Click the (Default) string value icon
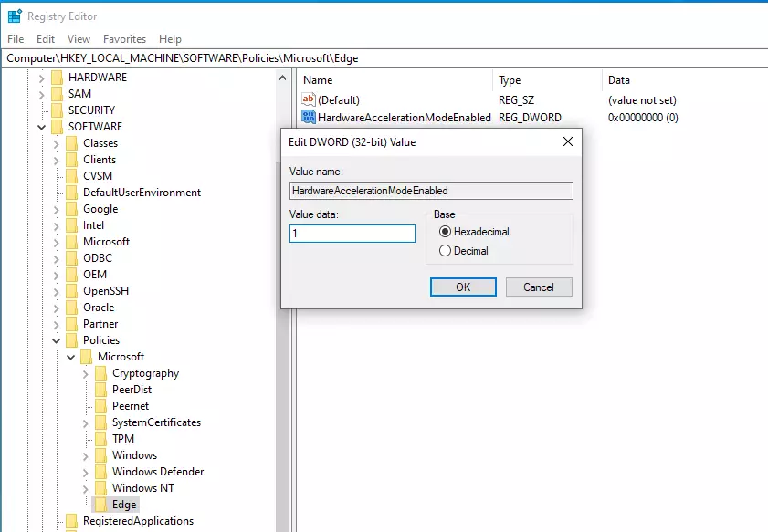This screenshot has height=532, width=768. pos(308,99)
